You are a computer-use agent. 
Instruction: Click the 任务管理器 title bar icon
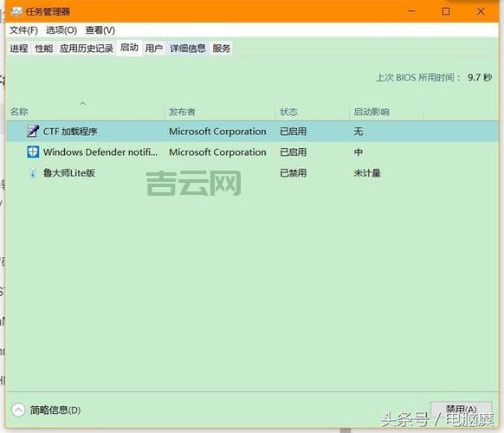coord(16,12)
